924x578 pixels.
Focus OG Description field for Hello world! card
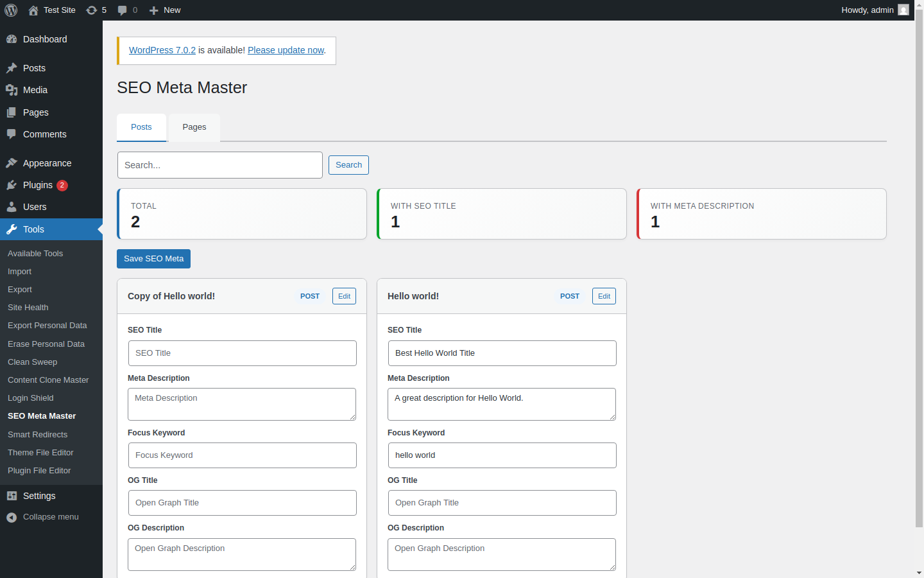(x=502, y=554)
